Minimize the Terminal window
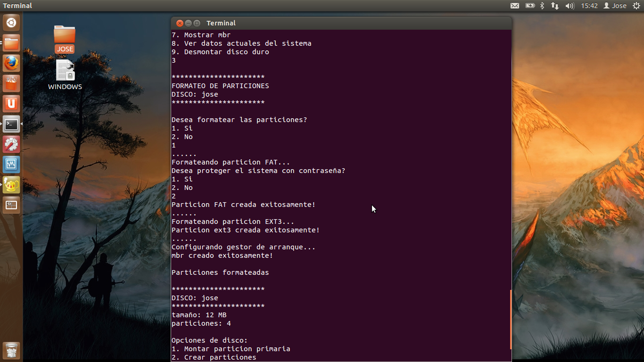This screenshot has height=362, width=644. (188, 23)
